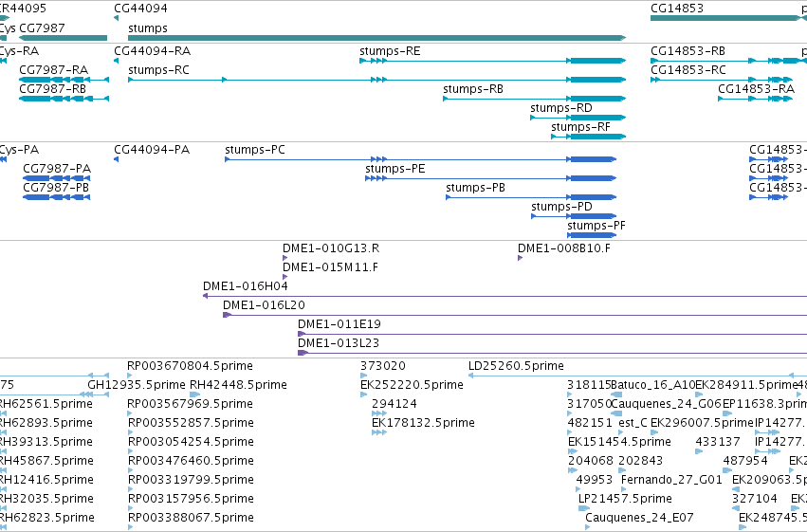Image resolution: width=807 pixels, height=532 pixels.
Task: Click the 294124 EST label
Action: pos(394,404)
